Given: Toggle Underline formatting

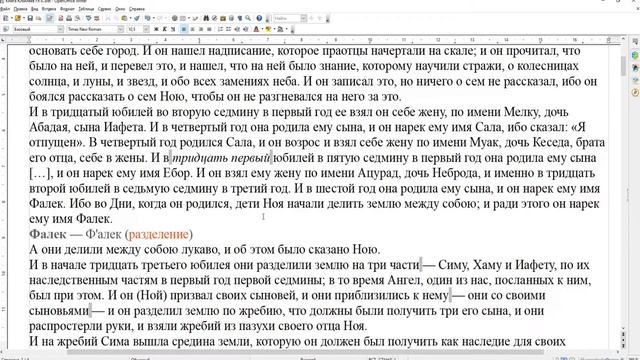Looking at the screenshot, I should [x=173, y=29].
